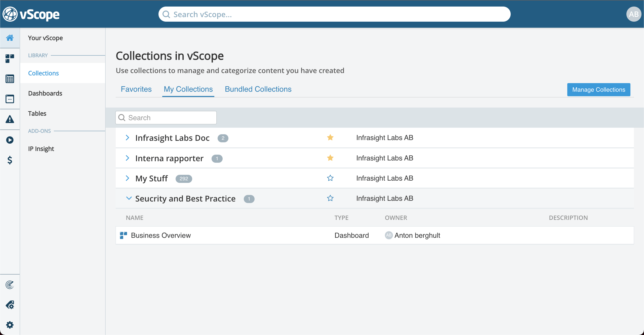Open the radar discovery icon in sidebar
The image size is (644, 335).
click(10, 285)
